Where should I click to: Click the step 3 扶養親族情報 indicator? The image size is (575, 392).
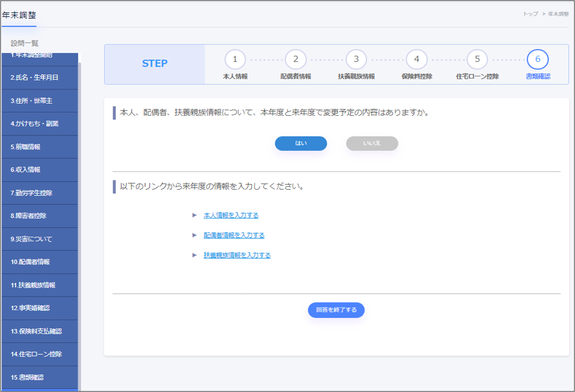pos(356,59)
